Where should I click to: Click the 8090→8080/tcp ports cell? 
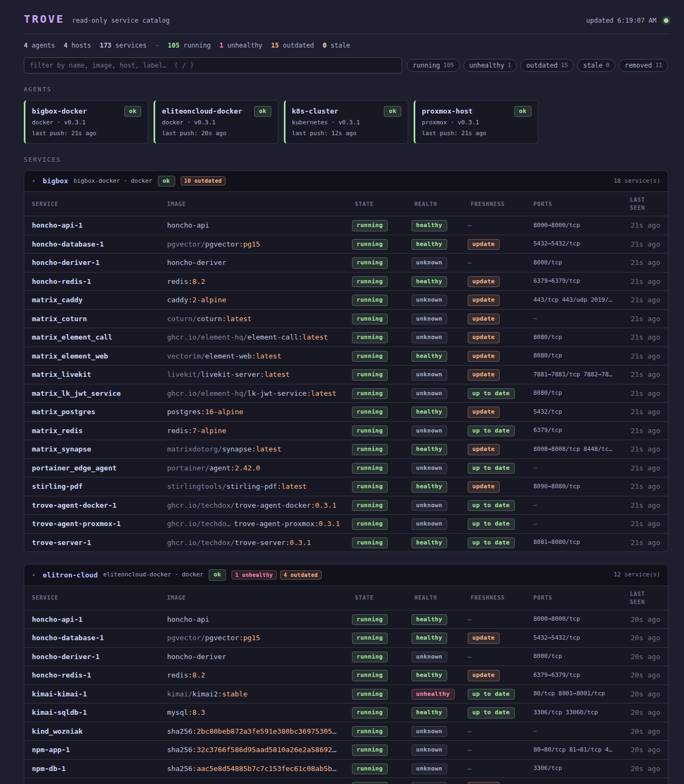(556, 487)
